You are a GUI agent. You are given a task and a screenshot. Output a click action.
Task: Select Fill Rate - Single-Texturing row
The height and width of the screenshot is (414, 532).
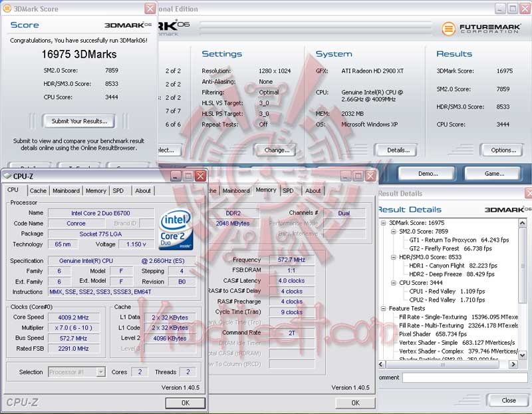pos(458,317)
